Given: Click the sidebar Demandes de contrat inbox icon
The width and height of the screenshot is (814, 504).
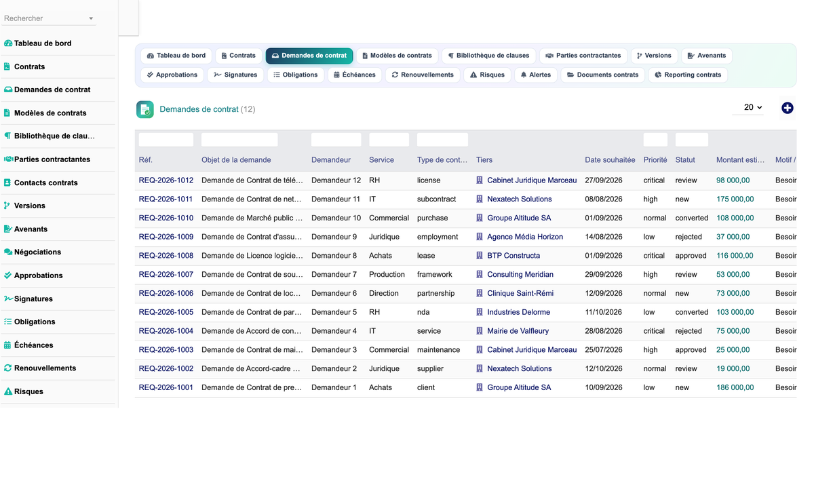Looking at the screenshot, I should click(8, 90).
